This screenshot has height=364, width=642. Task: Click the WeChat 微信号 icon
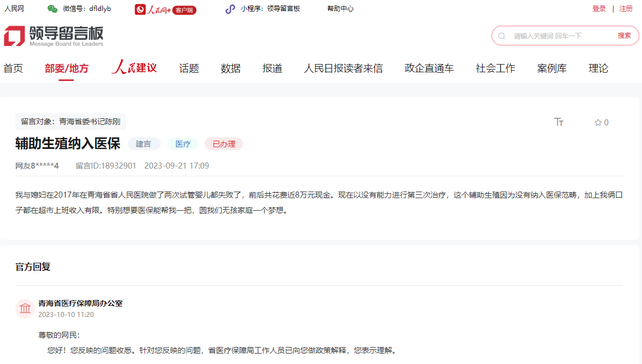click(x=51, y=8)
